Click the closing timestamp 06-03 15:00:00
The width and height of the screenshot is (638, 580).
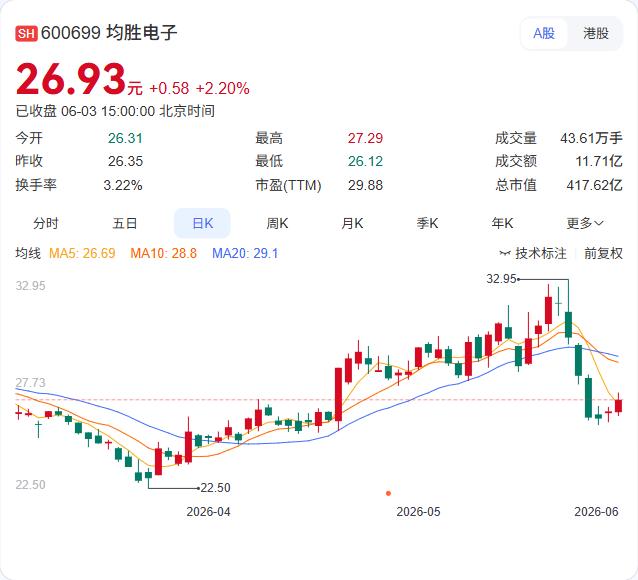click(108, 111)
